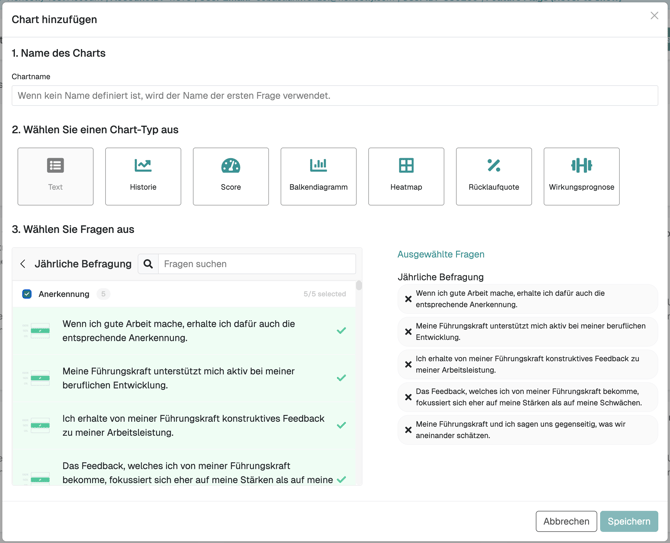Remove first selected question about Anerkennung
This screenshot has height=543, width=670.
point(408,299)
